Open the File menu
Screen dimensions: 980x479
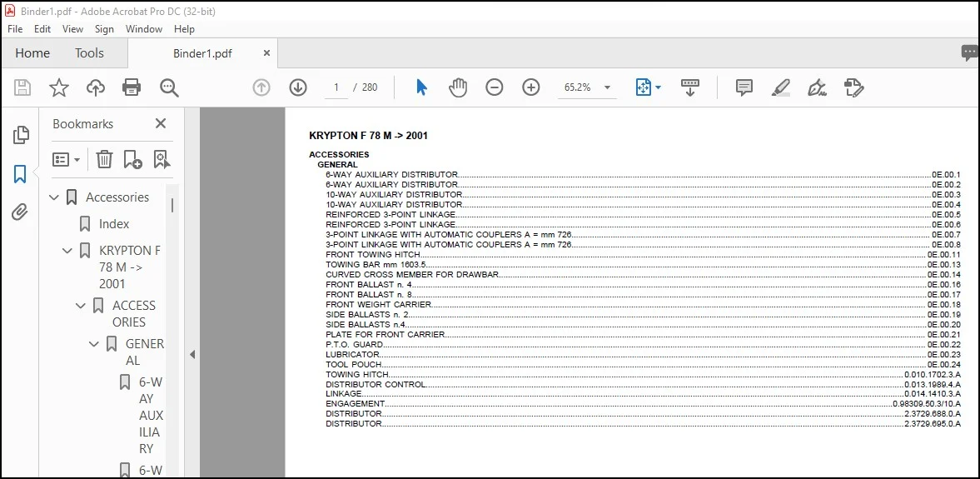(x=15, y=29)
